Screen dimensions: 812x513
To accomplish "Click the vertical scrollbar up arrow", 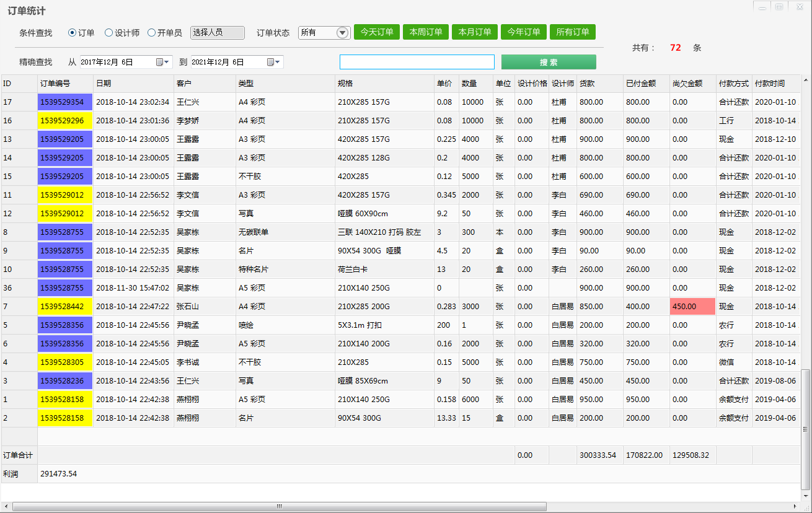I will coord(806,81).
